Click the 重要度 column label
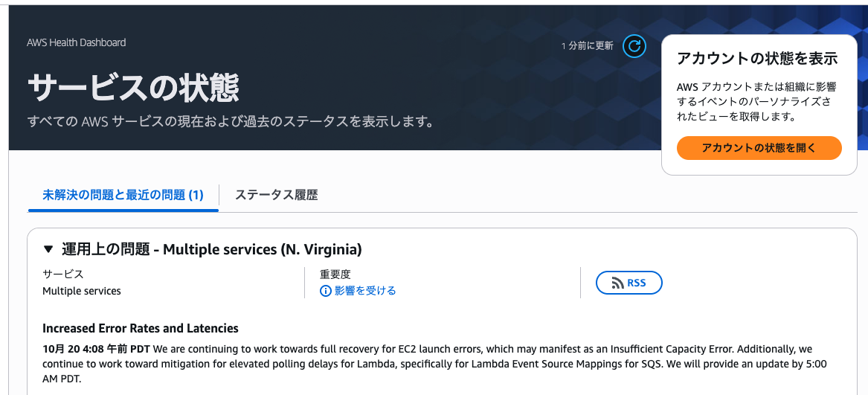Image resolution: width=868 pixels, height=395 pixels. 335,274
